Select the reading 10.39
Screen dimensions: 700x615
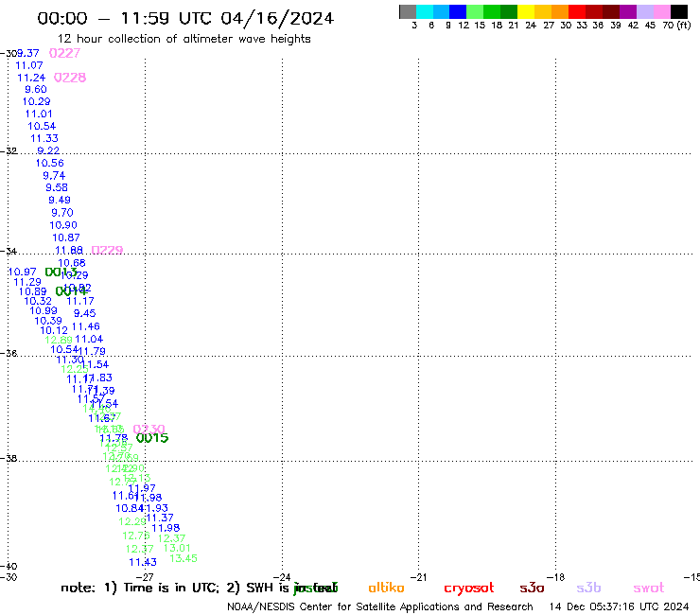[48, 321]
